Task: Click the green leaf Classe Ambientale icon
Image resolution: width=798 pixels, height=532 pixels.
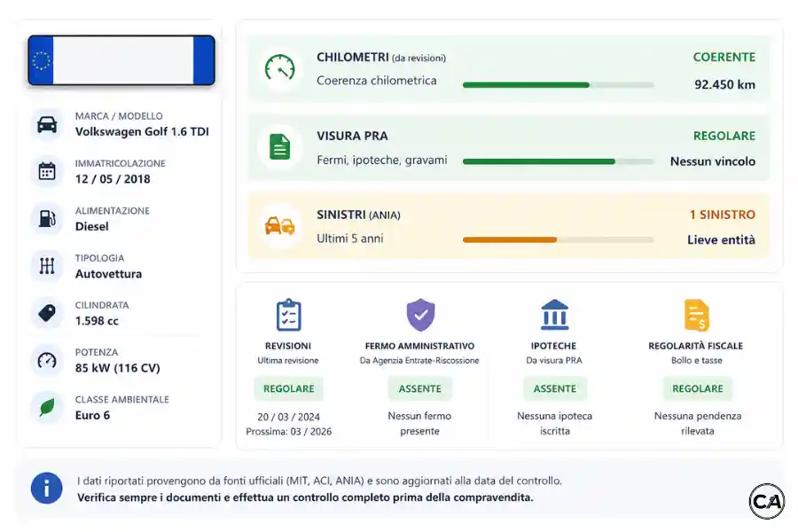Action: [47, 407]
